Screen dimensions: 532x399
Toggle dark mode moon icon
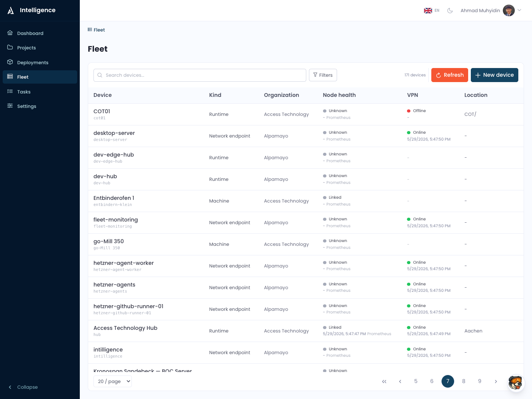[450, 11]
